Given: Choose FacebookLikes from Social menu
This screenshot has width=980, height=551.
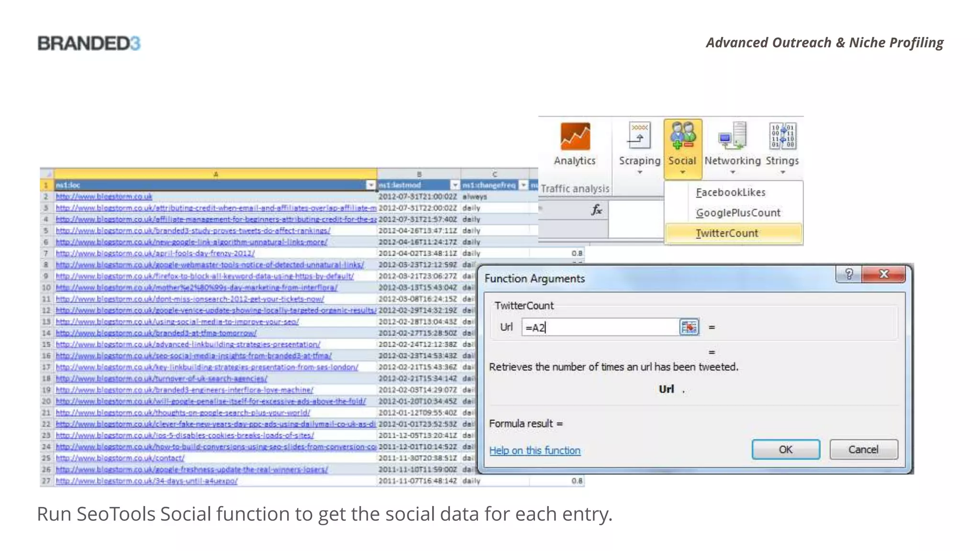Looking at the screenshot, I should click(731, 192).
